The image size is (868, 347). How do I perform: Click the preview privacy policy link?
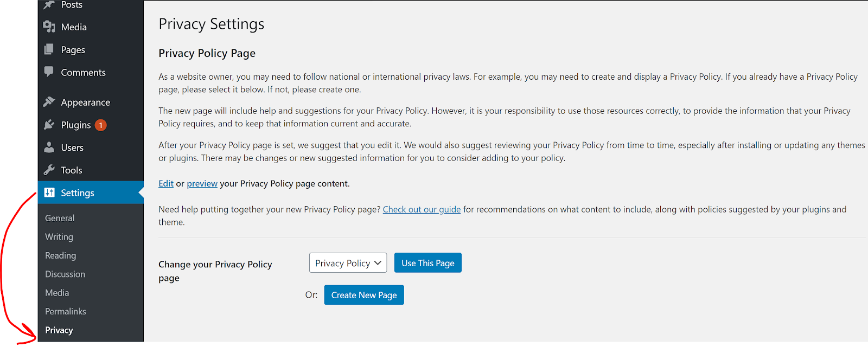click(202, 183)
